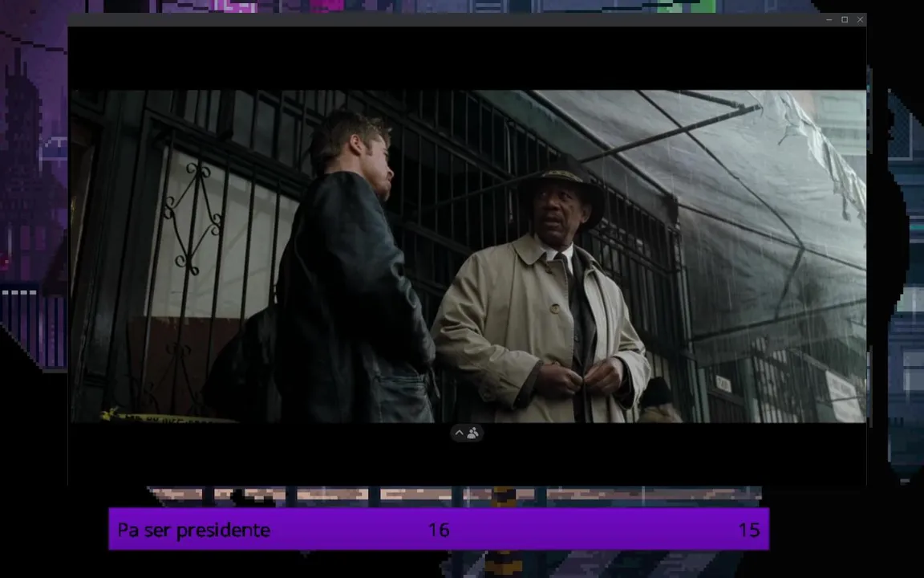Image resolution: width=924 pixels, height=578 pixels.
Task: Minimize the video player window
Action: [x=829, y=19]
